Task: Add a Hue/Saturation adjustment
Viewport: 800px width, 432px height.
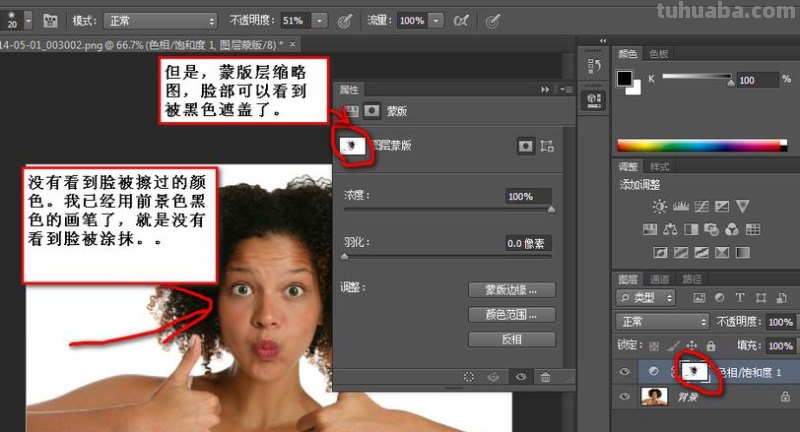Action: point(649,230)
